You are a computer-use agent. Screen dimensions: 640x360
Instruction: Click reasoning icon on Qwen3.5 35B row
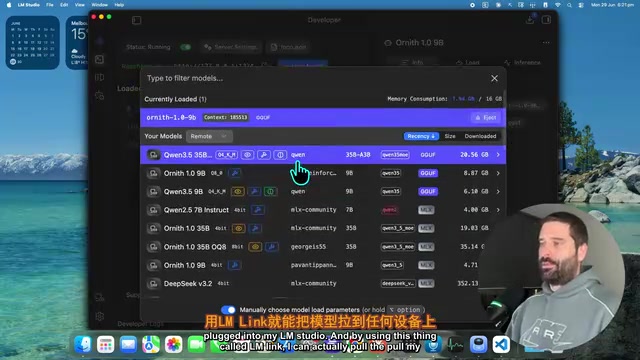pyautogui.click(x=280, y=155)
